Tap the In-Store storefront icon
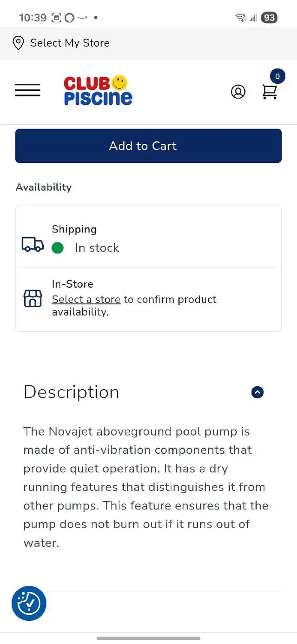297x644 pixels. [x=33, y=298]
